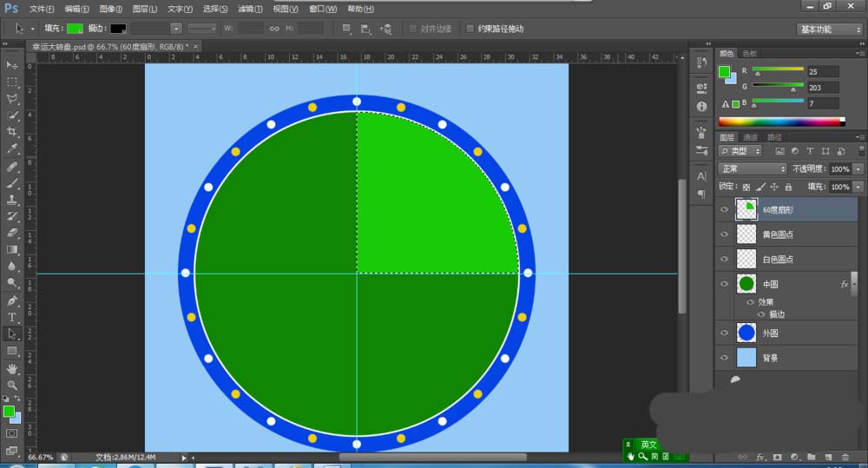Viewport: 868px width, 468px height.
Task: Enable the 对齐边缘 checkbox
Action: (413, 29)
